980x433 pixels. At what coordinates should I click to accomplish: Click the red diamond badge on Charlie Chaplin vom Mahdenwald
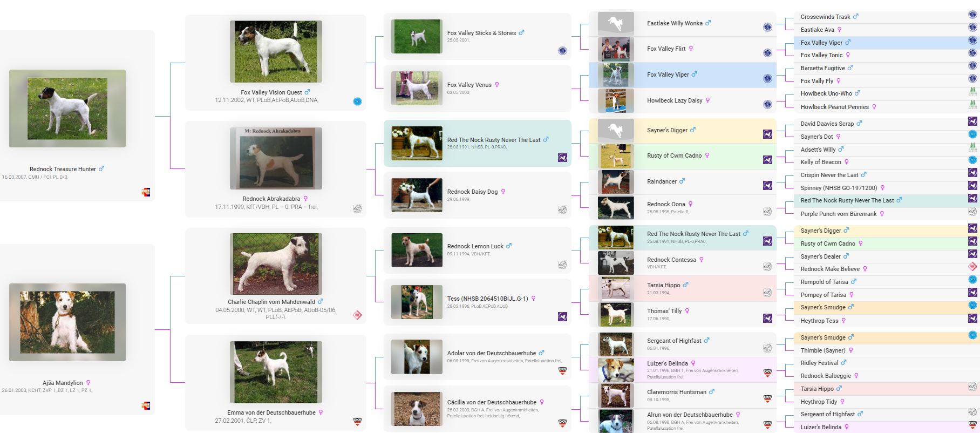click(357, 315)
